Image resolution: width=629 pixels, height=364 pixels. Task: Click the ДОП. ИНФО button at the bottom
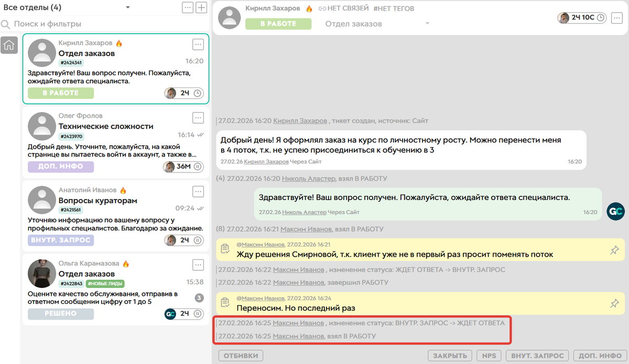pos(600,356)
